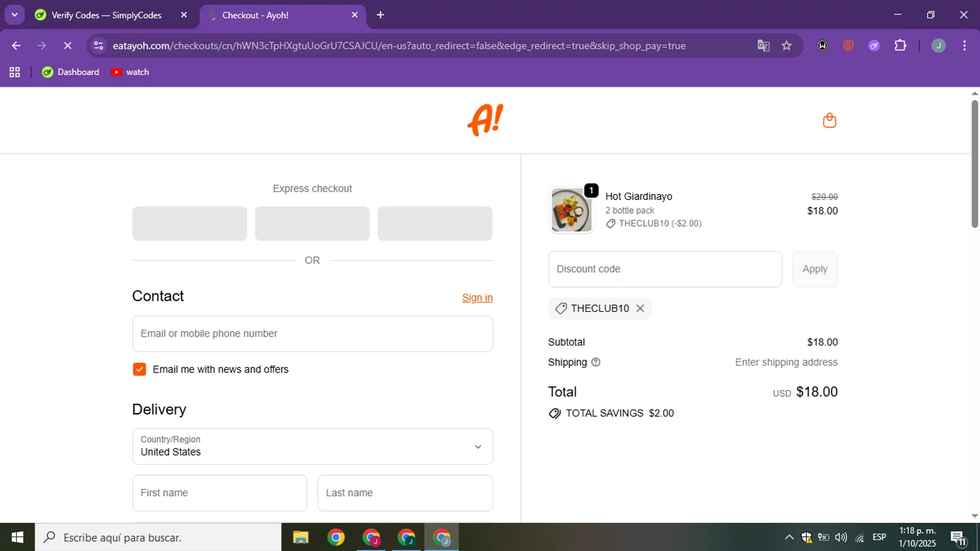The height and width of the screenshot is (551, 980).
Task: Click the Sign in link
Action: (x=477, y=298)
